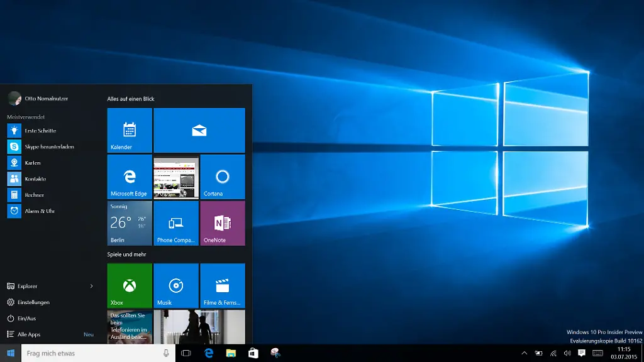Open the Xbox app tile
This screenshot has height=362, width=644.
(129, 286)
